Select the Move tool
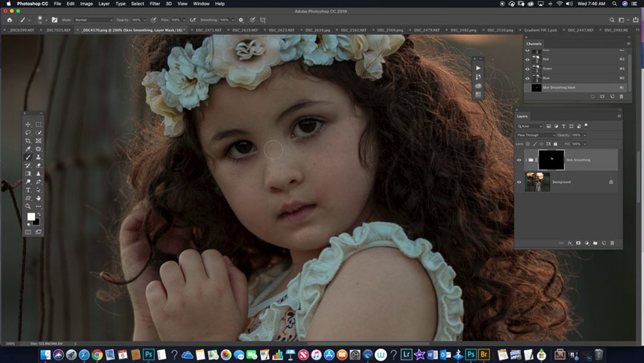This screenshot has width=644, height=363. [28, 124]
